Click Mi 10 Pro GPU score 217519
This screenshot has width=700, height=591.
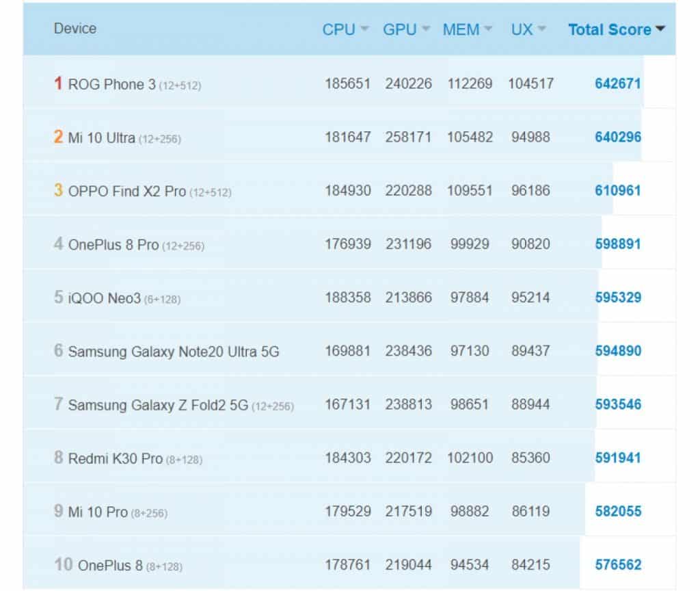[x=409, y=512]
